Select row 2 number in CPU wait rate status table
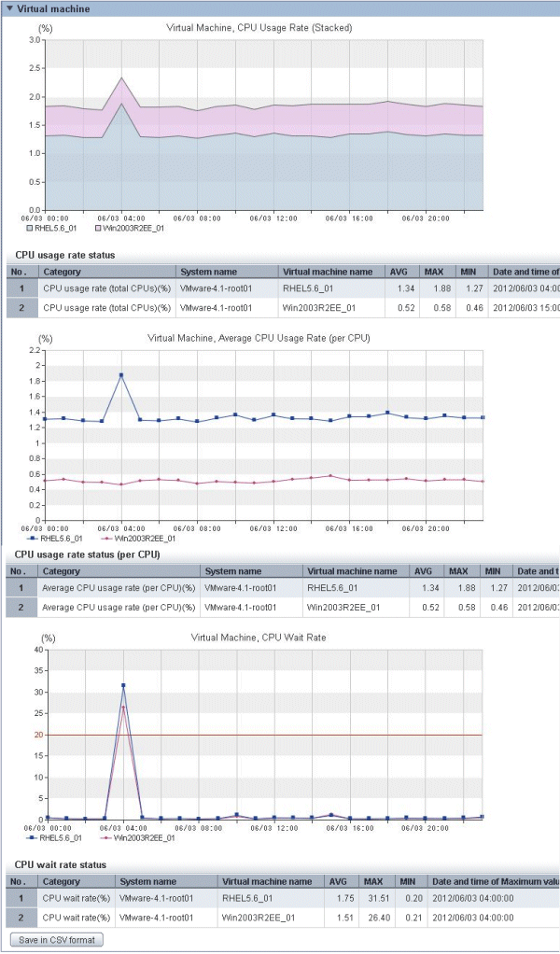 click(21, 917)
